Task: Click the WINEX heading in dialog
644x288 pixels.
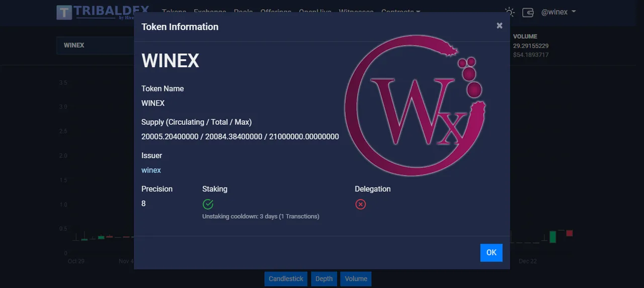Action: click(x=170, y=61)
